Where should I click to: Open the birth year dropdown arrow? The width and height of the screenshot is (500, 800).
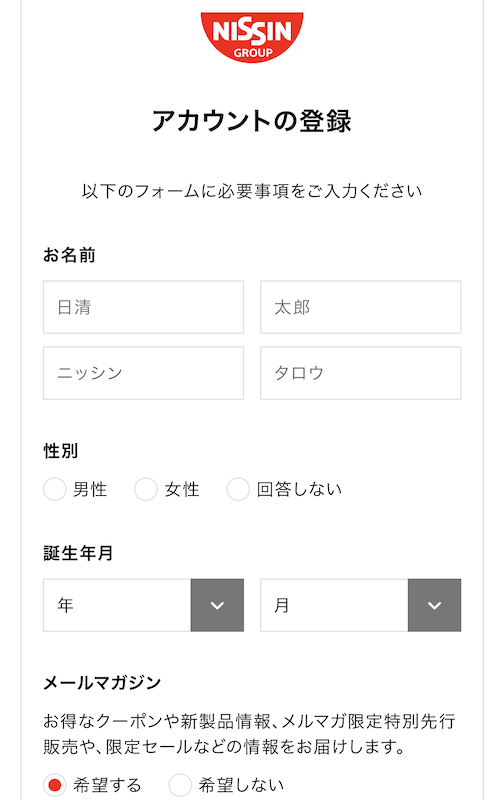point(217,605)
